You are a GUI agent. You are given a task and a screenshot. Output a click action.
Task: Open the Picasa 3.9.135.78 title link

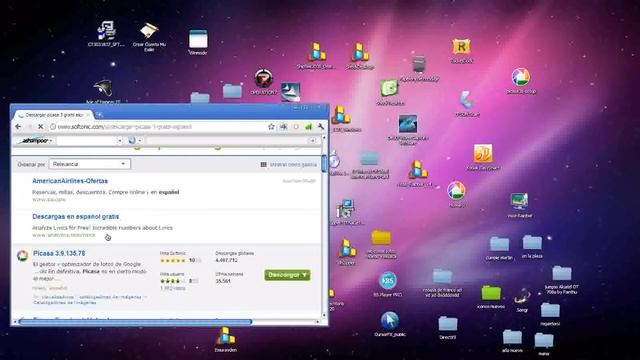point(59,253)
